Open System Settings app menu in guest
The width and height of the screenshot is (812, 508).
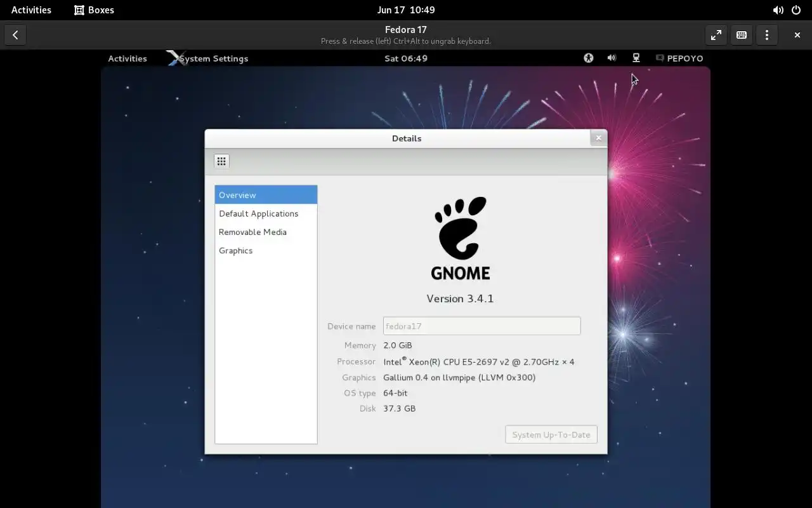(207, 58)
